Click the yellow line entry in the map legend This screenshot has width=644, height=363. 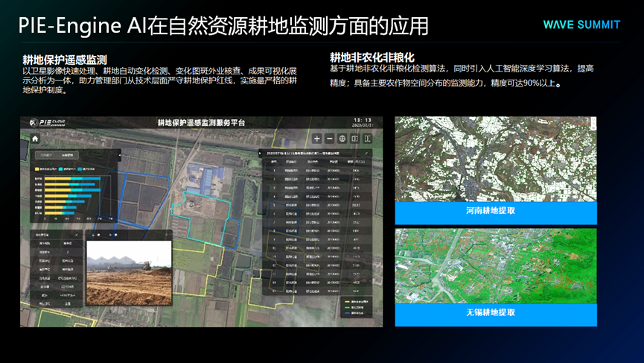coord(357,302)
